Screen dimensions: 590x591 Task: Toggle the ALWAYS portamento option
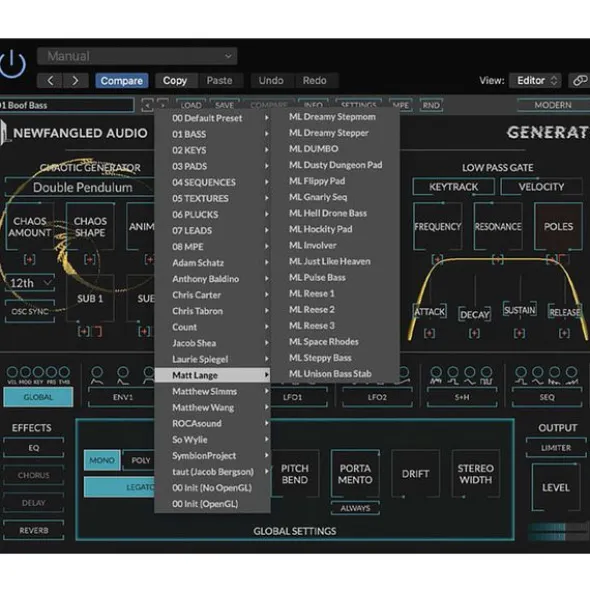pyautogui.click(x=355, y=508)
